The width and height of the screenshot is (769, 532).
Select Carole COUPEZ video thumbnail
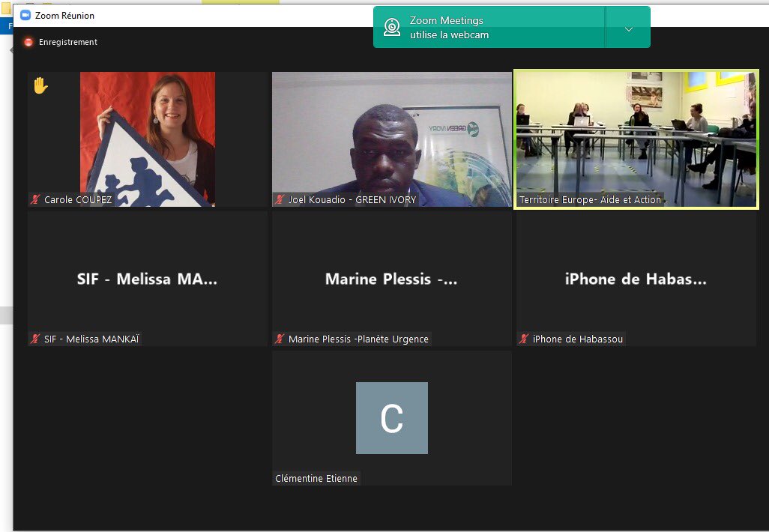148,139
